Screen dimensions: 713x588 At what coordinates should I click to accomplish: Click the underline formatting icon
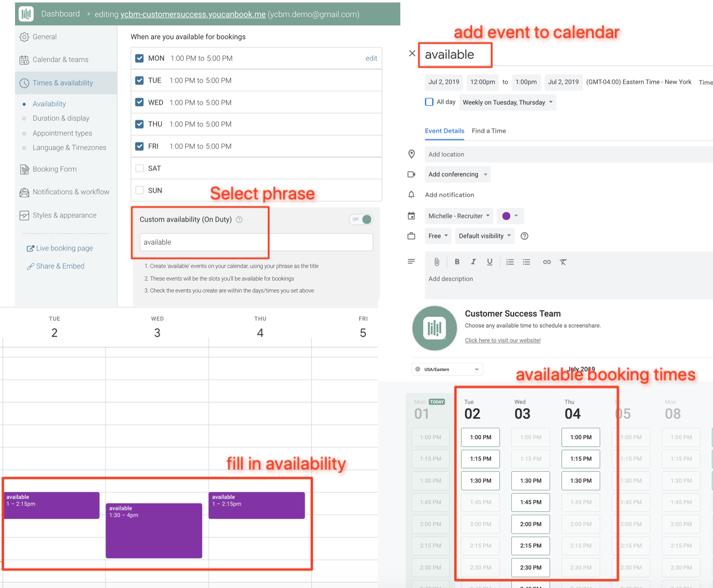[490, 262]
